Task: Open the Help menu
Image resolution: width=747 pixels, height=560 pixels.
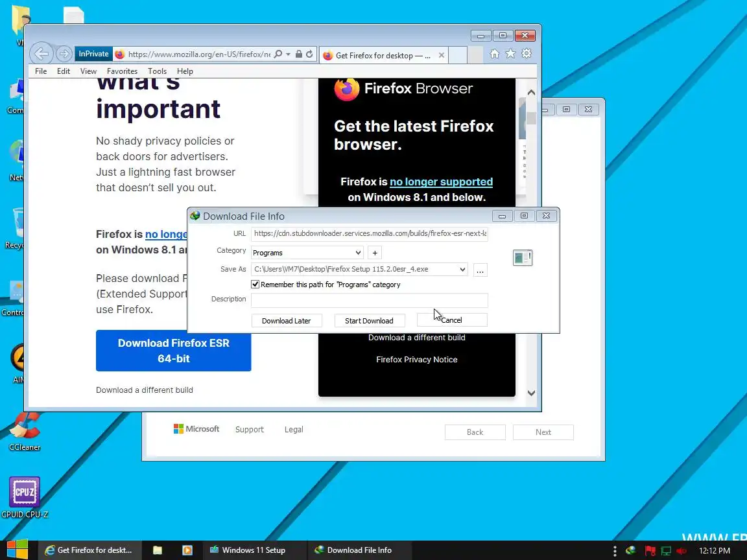Action: click(x=185, y=71)
